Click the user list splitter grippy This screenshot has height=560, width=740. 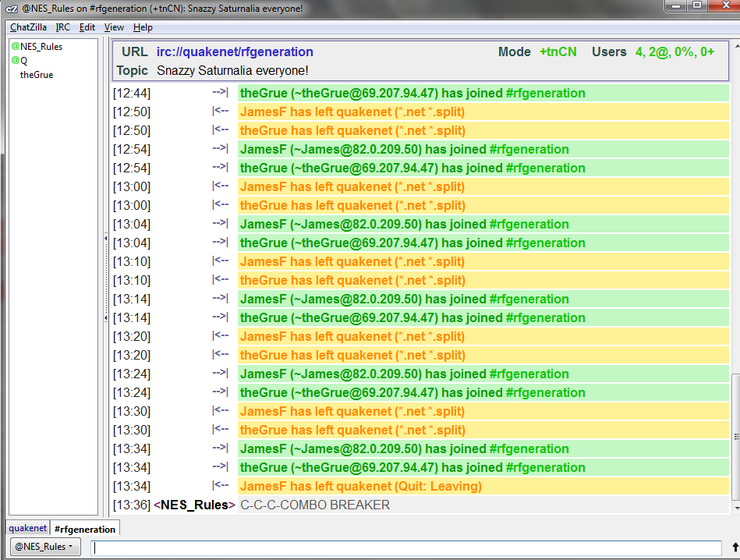click(x=106, y=278)
